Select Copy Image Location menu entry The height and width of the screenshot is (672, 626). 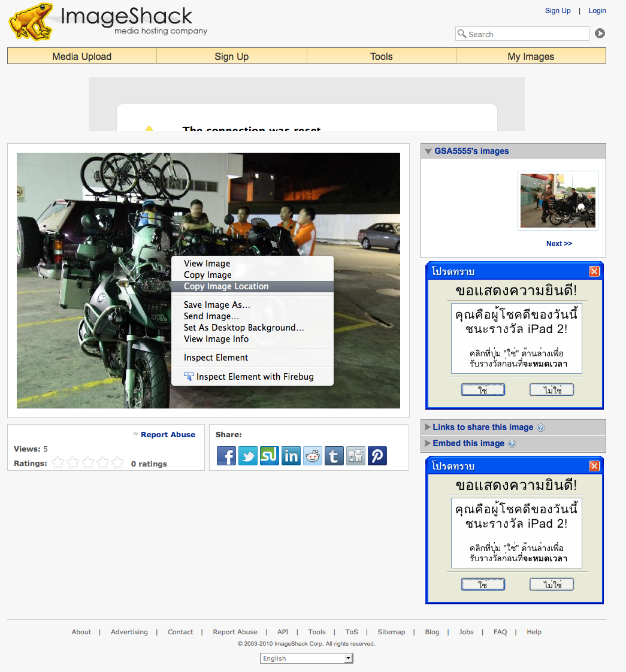(x=252, y=286)
